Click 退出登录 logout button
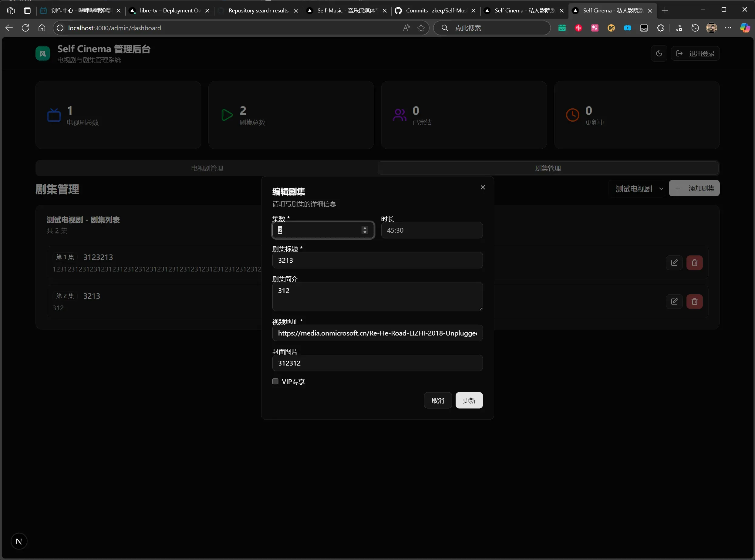 pyautogui.click(x=695, y=54)
